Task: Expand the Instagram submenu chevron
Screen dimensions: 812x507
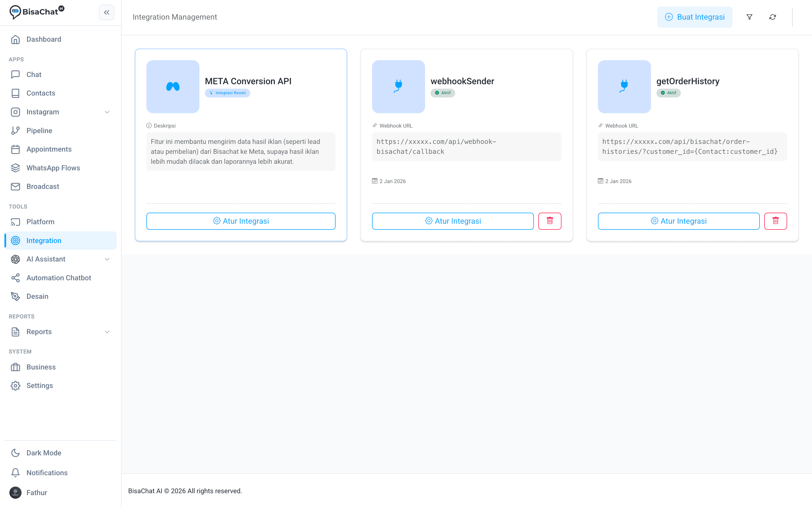Action: [107, 112]
